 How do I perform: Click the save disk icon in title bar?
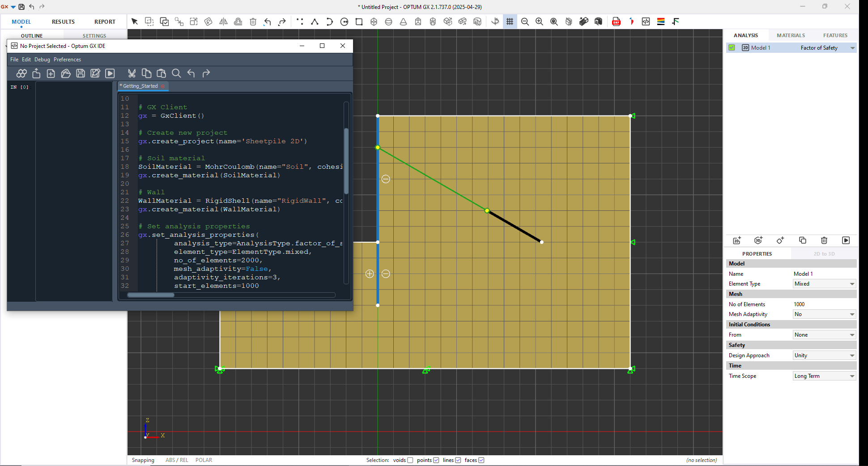(x=21, y=7)
